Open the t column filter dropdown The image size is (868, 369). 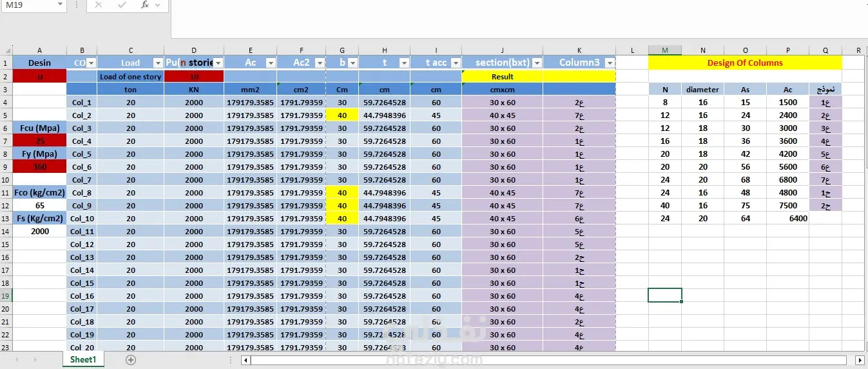click(404, 63)
